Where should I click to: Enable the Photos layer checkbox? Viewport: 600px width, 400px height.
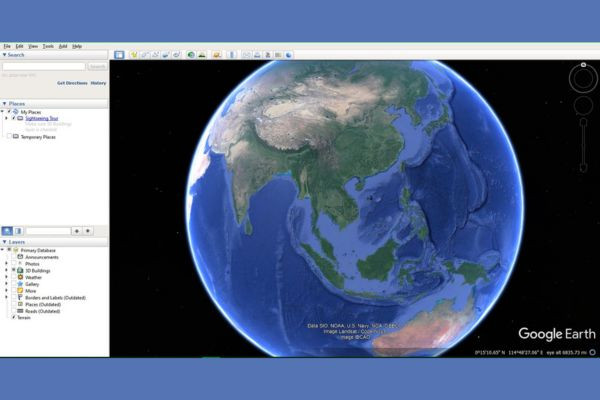pyautogui.click(x=14, y=264)
